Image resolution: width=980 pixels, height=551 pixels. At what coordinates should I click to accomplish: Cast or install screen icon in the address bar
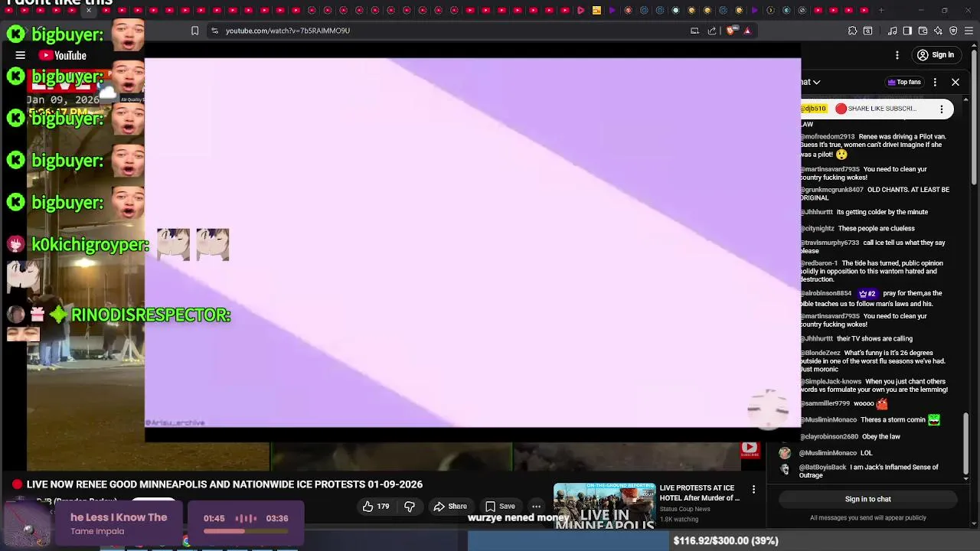[694, 31]
